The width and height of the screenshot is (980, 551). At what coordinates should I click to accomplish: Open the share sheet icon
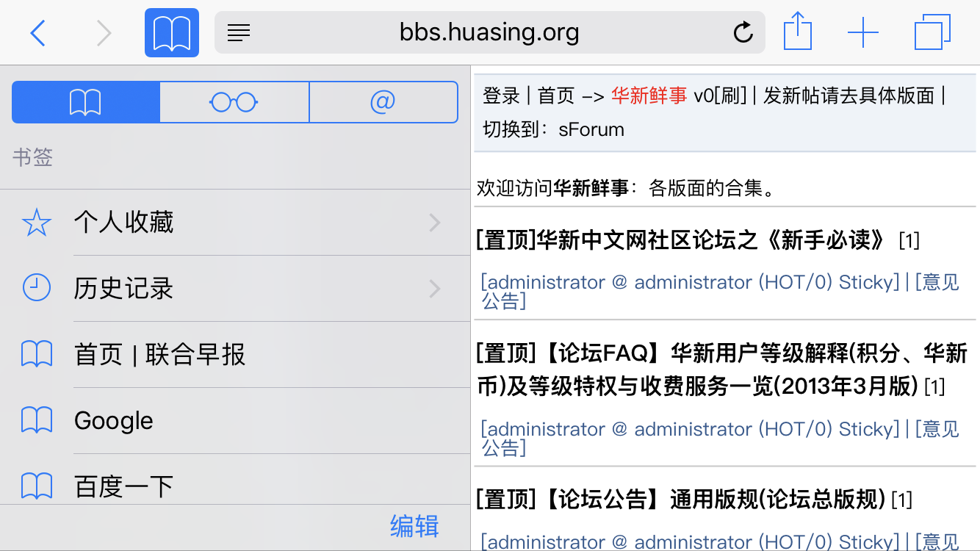tap(797, 32)
